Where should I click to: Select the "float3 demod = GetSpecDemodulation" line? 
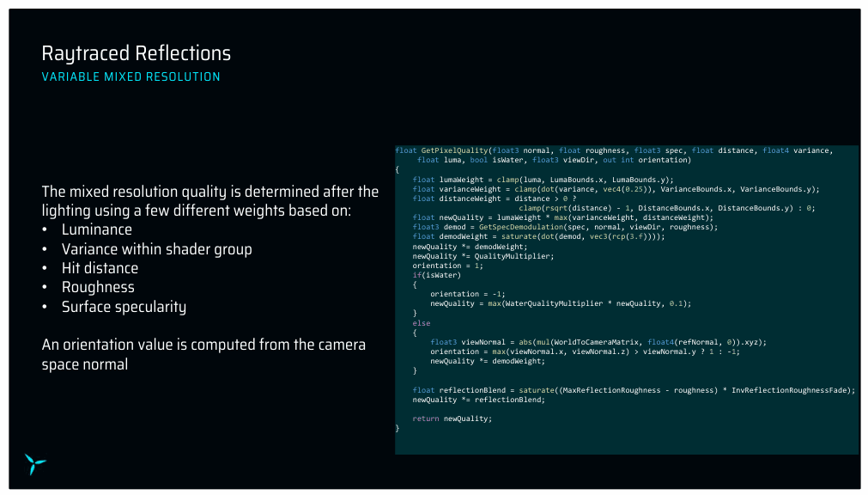(x=565, y=227)
